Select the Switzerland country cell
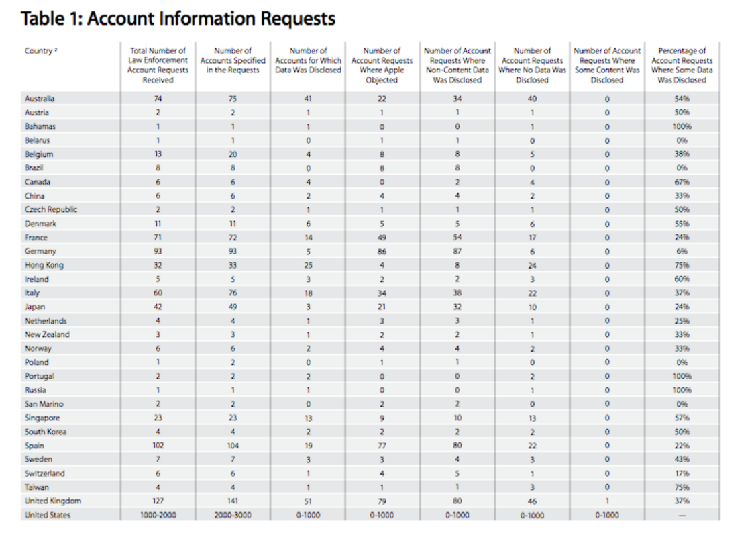This screenshot has width=756, height=537. pyautogui.click(x=45, y=473)
